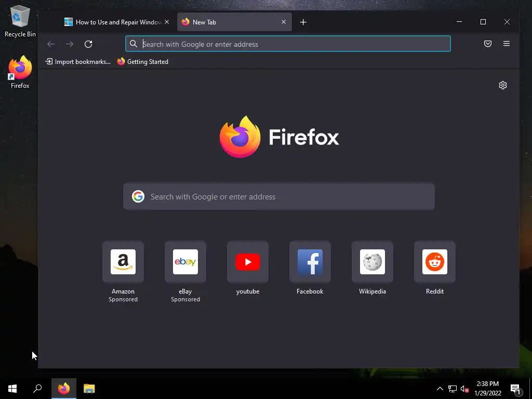Go forward using the forward arrow
This screenshot has width=532, height=399.
click(x=70, y=44)
